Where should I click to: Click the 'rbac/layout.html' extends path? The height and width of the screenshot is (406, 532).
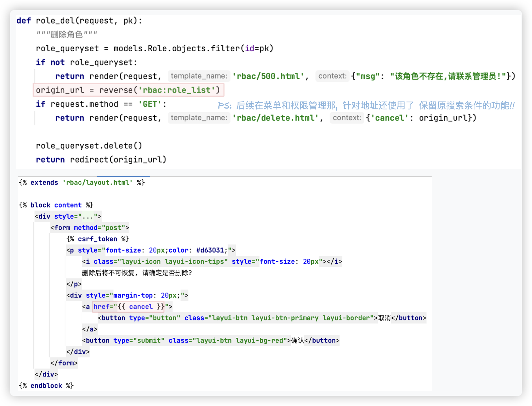click(98, 183)
